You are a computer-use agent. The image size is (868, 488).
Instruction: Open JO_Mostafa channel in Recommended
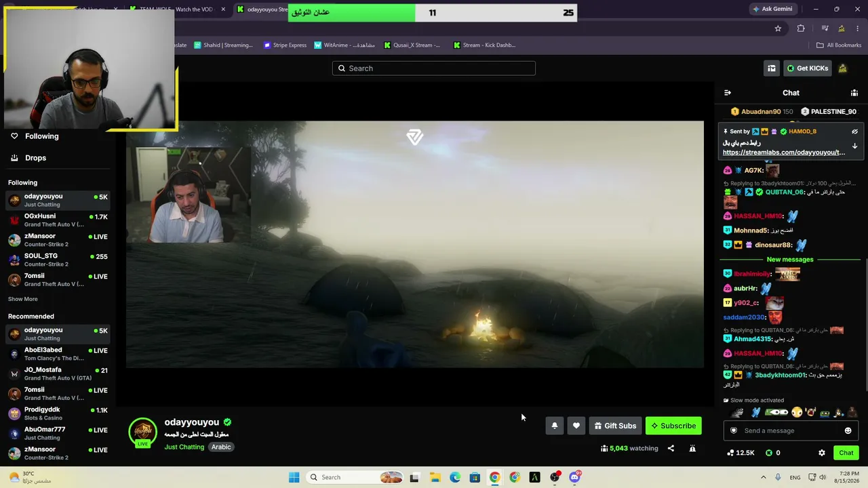(58, 373)
